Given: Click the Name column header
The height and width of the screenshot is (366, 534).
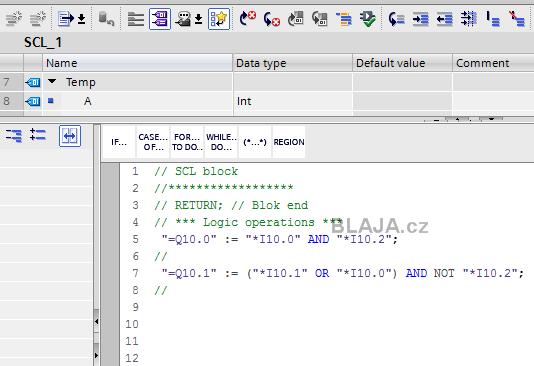Looking at the screenshot, I should pyautogui.click(x=138, y=63).
